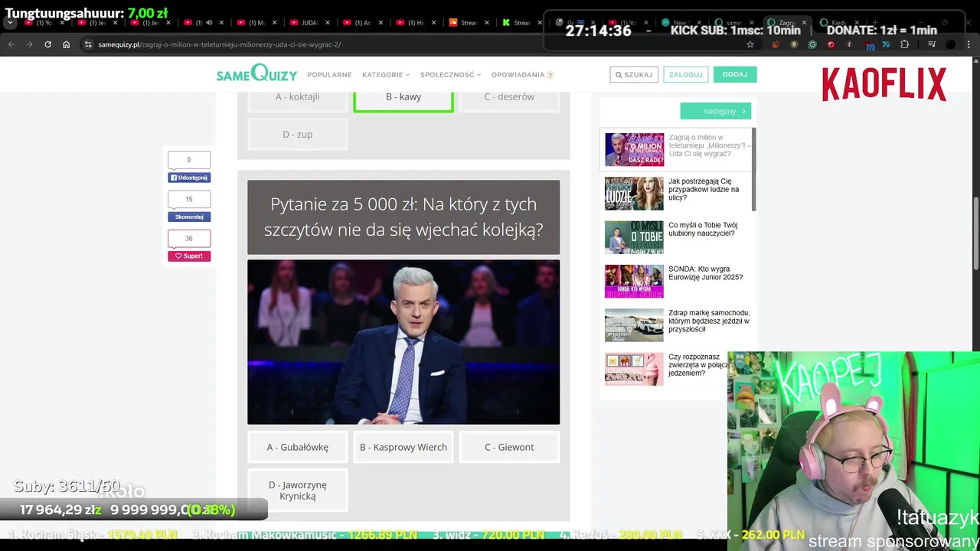Viewport: 980px width, 551px height.
Task: Open 'Zdrap markę samochodu' quiz link
Action: tap(709, 321)
